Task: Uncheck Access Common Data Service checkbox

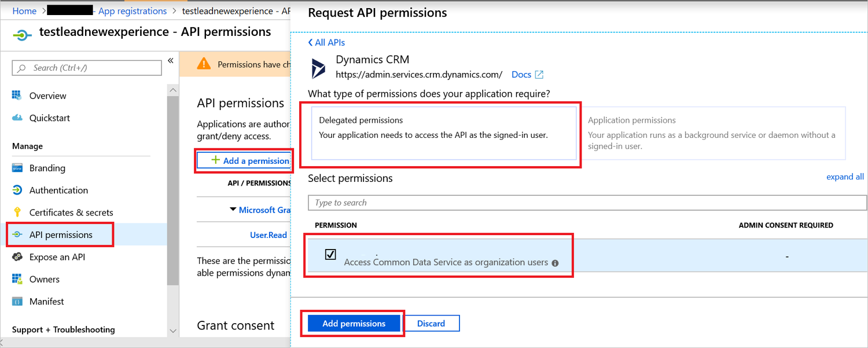Action: pyautogui.click(x=330, y=254)
